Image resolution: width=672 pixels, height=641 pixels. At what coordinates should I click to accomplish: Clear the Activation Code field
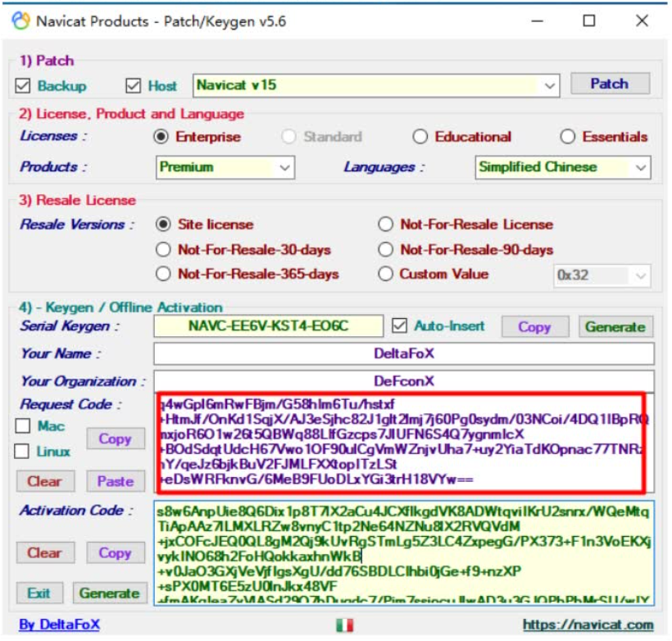pos(45,552)
